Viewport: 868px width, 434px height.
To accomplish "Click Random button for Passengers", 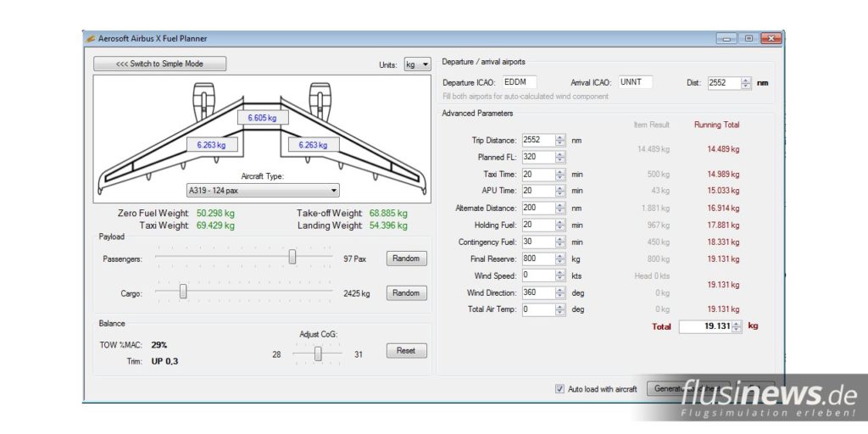I will (406, 259).
